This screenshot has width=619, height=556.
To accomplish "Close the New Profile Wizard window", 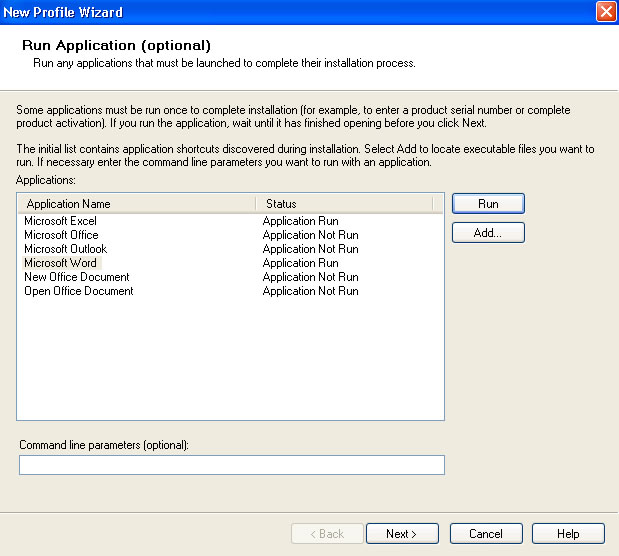I will click(x=606, y=11).
